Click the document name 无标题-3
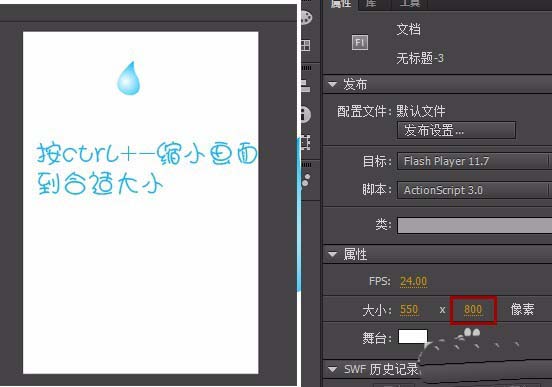The image size is (552, 387). point(420,58)
